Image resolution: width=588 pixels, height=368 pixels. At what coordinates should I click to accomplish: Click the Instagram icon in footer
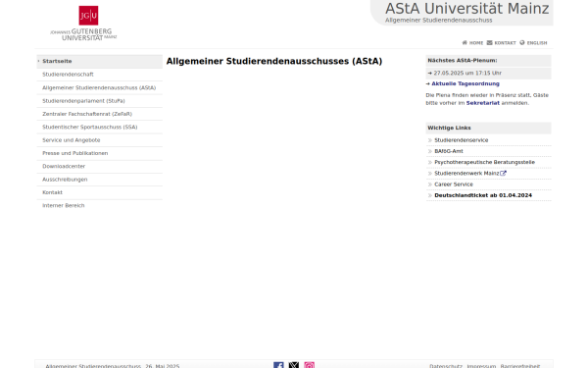(x=309, y=365)
